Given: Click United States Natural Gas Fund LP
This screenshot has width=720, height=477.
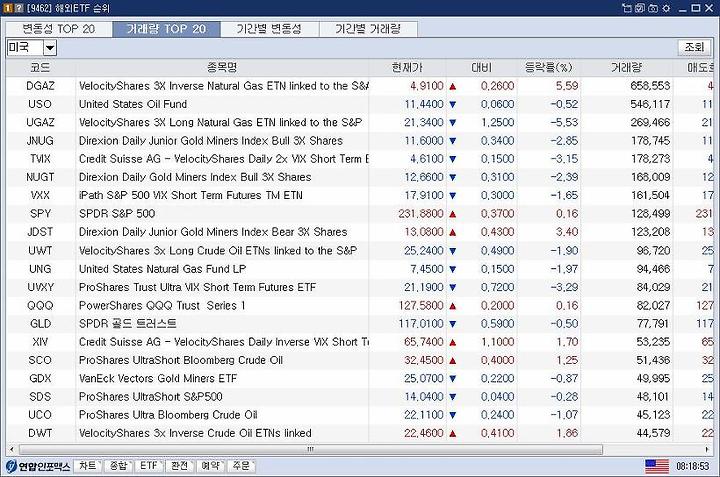Looking at the screenshot, I should 163,269.
